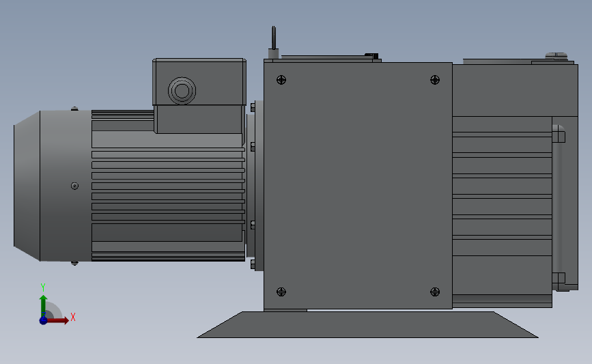The image size is (592, 364).
Task: Select the bottom-left screw on the pump side cover
Action: [x=281, y=292]
